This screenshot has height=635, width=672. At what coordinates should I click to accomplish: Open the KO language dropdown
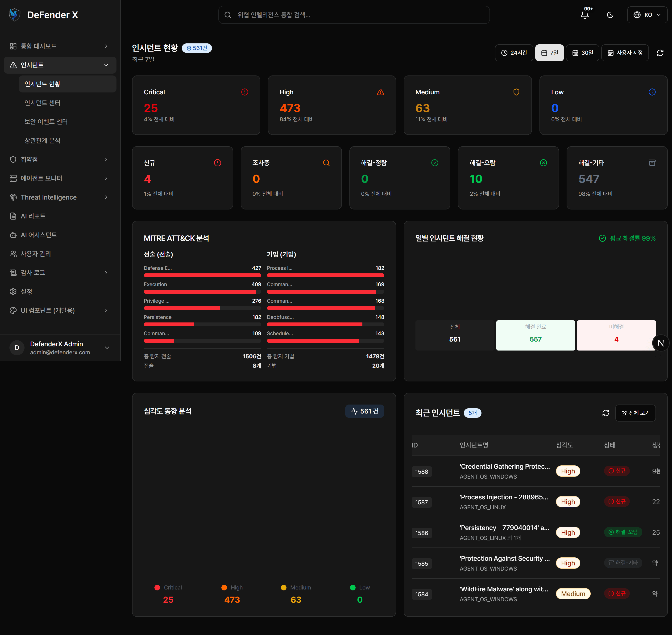[x=647, y=15]
